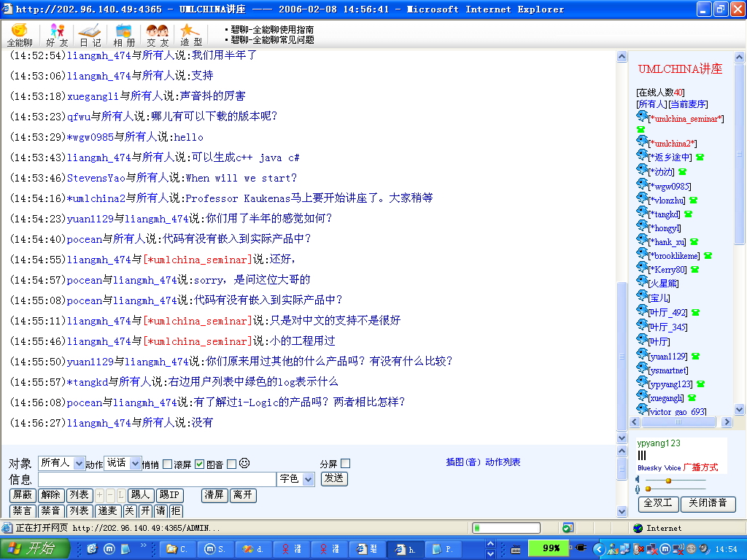747x560 pixels.
Task: Click the green phone icon beside xuegangli
Action: (692, 397)
